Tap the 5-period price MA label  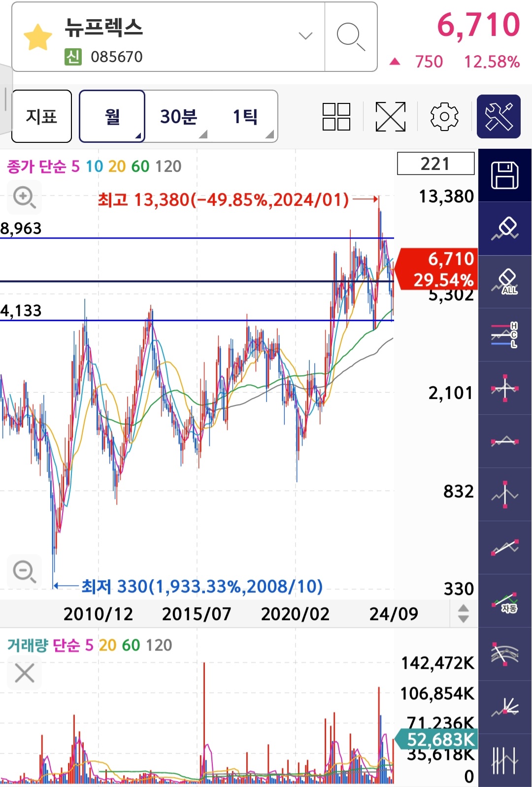(75, 166)
